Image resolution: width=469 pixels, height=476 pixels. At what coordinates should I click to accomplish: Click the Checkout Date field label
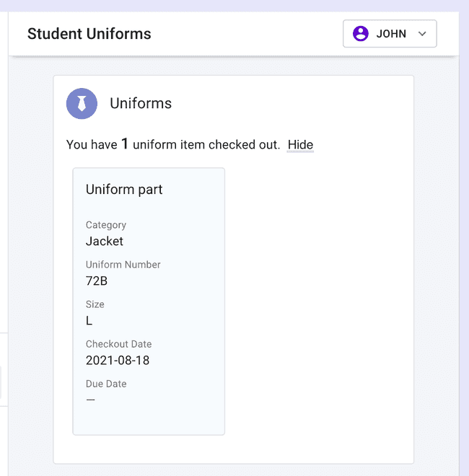[x=119, y=344]
